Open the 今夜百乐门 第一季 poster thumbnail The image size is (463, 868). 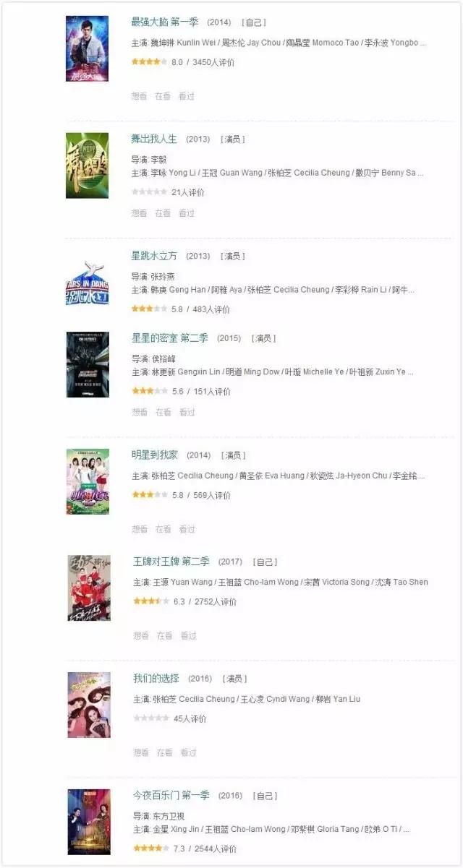pos(89,822)
